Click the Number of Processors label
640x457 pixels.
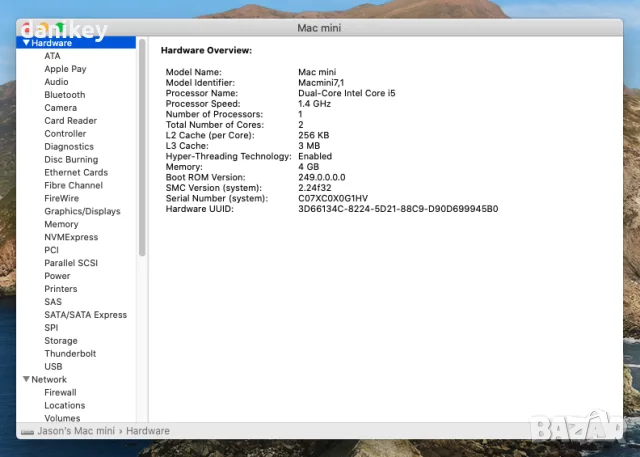[x=214, y=114]
